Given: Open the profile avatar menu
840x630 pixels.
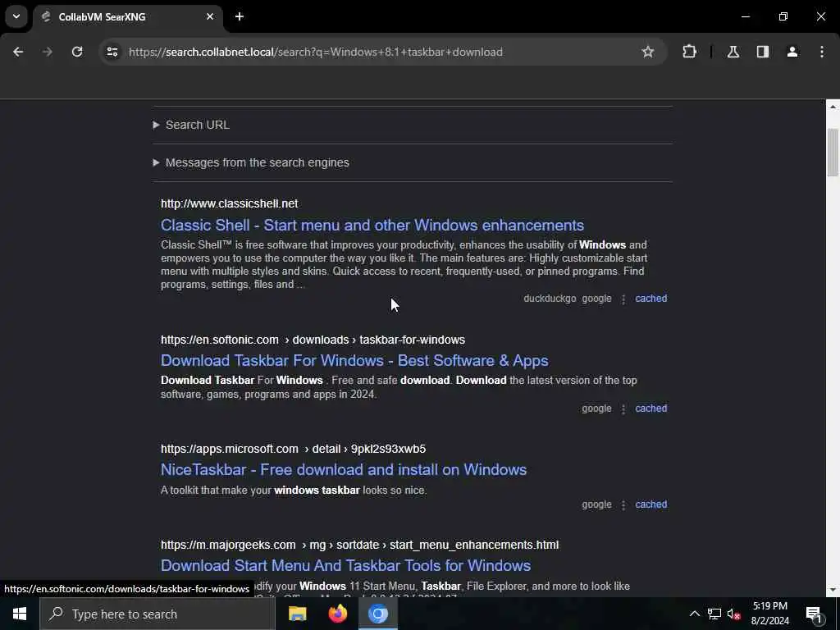Looking at the screenshot, I should coord(792,52).
